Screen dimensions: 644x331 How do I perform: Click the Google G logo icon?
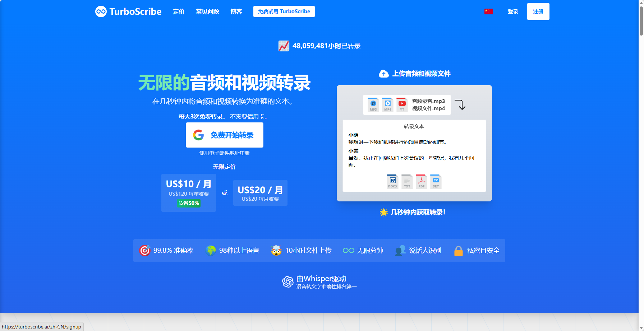198,135
